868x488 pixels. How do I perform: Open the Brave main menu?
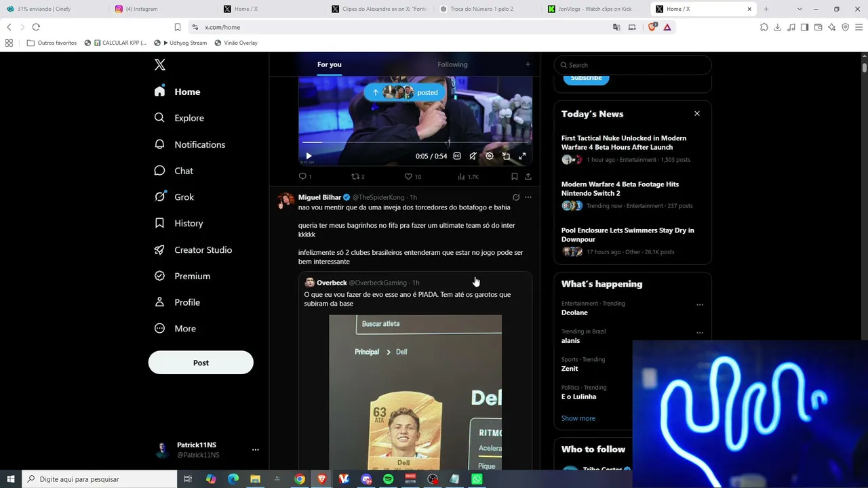pyautogui.click(x=859, y=27)
